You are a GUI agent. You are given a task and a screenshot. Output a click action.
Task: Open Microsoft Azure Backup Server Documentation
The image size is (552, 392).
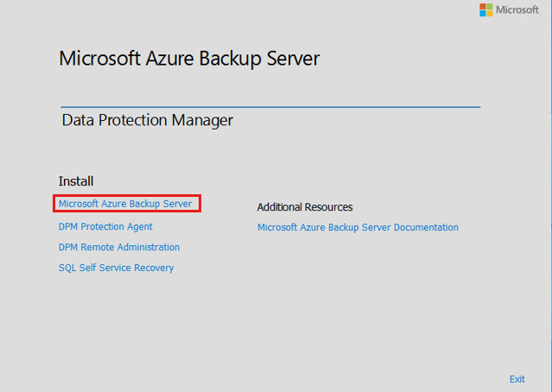click(358, 228)
